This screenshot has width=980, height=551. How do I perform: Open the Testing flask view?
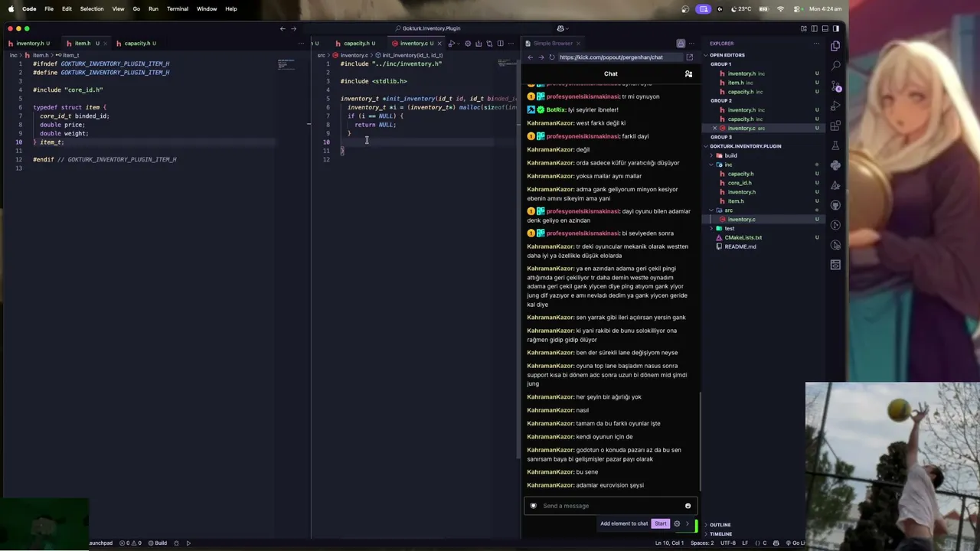pyautogui.click(x=835, y=145)
